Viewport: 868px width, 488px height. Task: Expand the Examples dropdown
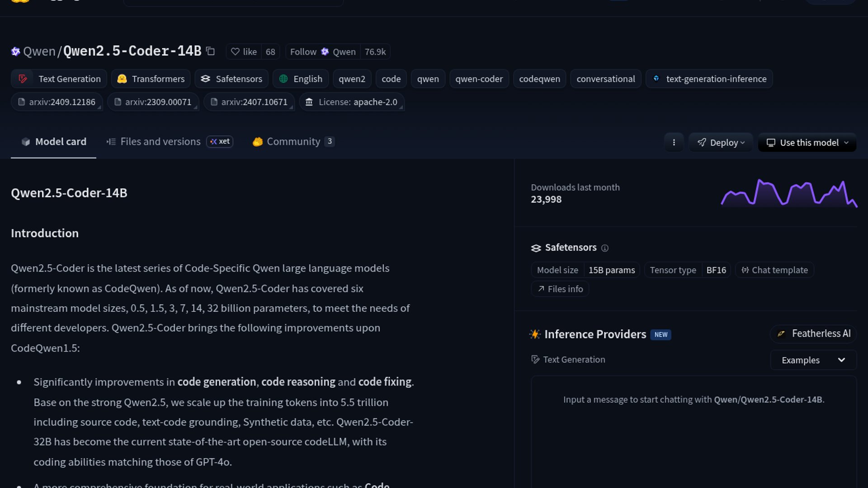click(x=813, y=360)
